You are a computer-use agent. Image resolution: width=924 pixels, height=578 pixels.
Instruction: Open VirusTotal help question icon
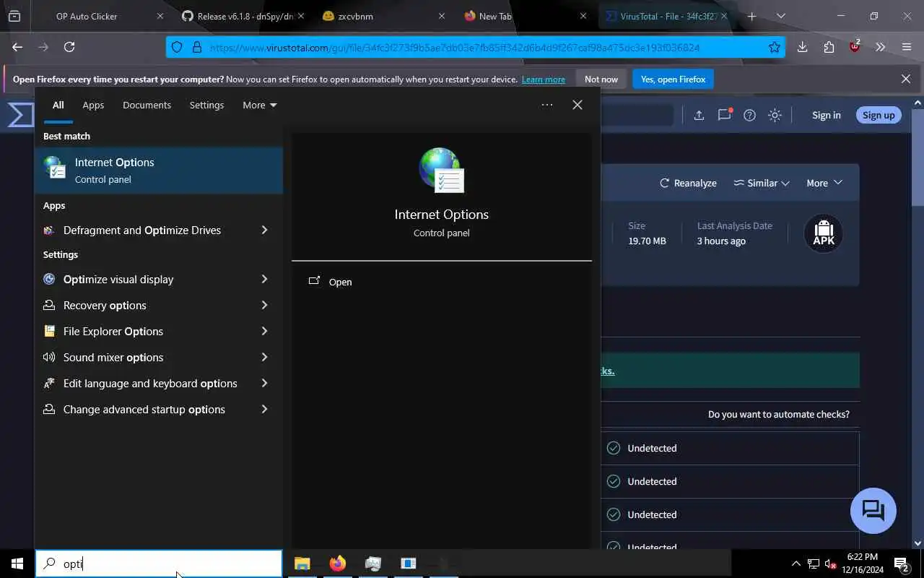click(x=749, y=115)
